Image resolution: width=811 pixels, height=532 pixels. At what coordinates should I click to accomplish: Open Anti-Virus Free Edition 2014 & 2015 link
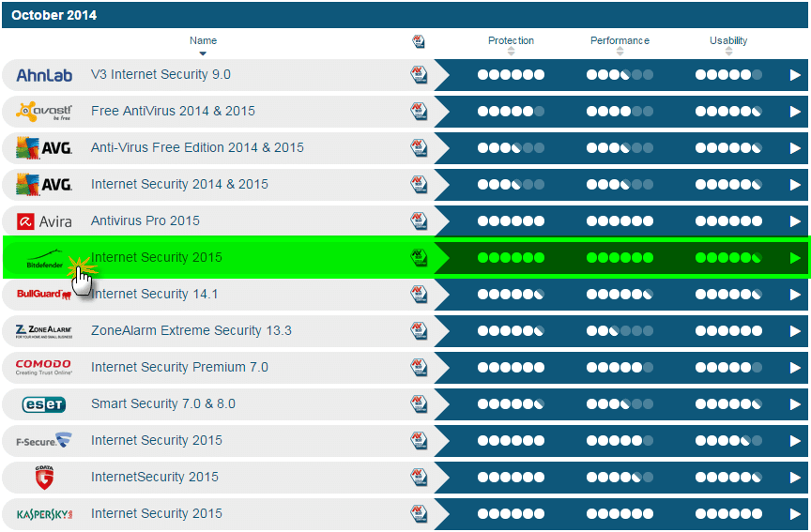197,148
